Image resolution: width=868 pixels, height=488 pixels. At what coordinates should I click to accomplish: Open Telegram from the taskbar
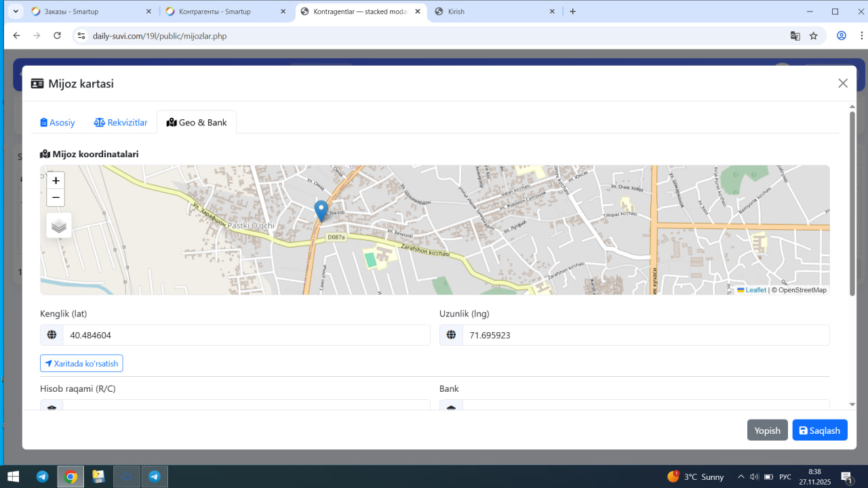42,476
